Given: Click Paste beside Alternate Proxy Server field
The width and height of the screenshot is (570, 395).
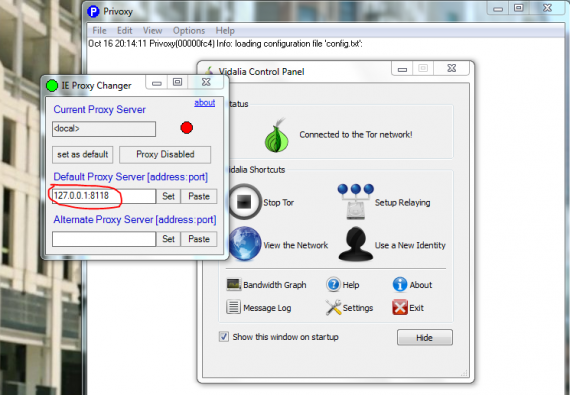Looking at the screenshot, I should tap(199, 239).
